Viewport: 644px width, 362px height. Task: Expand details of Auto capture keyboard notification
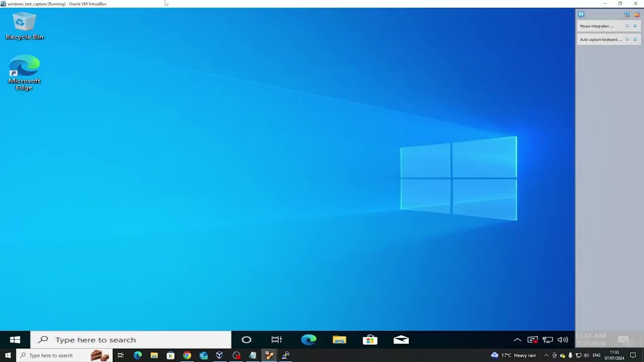[627, 39]
